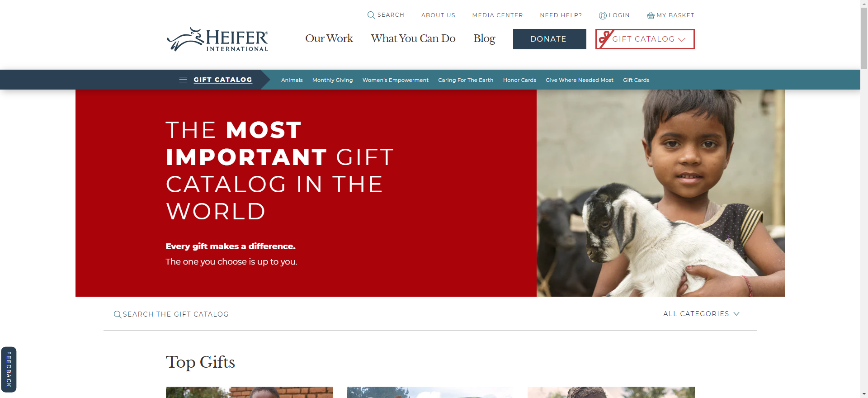
Task: Click the red ribbon icon on Gift Catalog button
Action: (x=605, y=39)
